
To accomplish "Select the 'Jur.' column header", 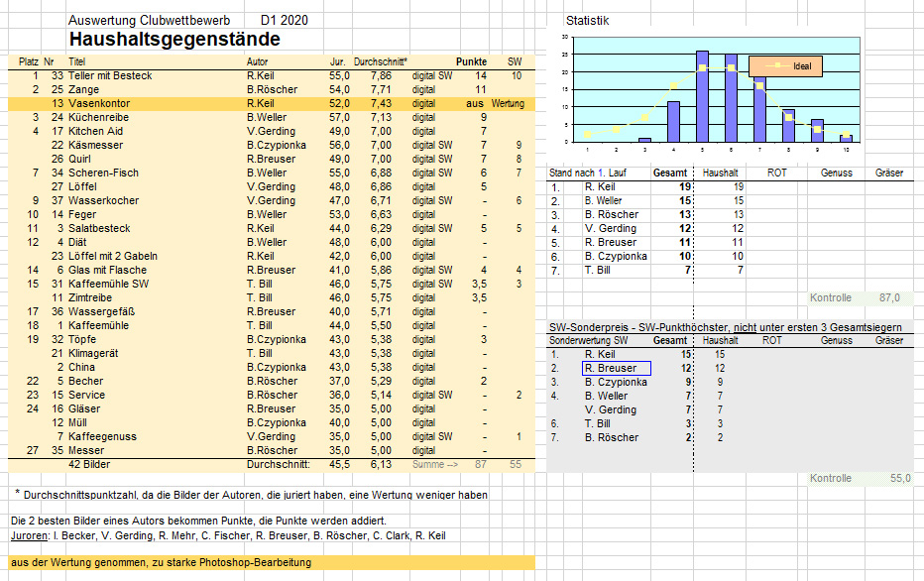I will pyautogui.click(x=338, y=61).
